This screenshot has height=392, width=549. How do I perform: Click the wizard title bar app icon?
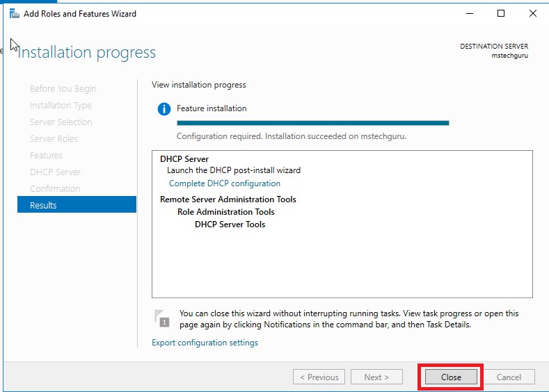point(15,14)
